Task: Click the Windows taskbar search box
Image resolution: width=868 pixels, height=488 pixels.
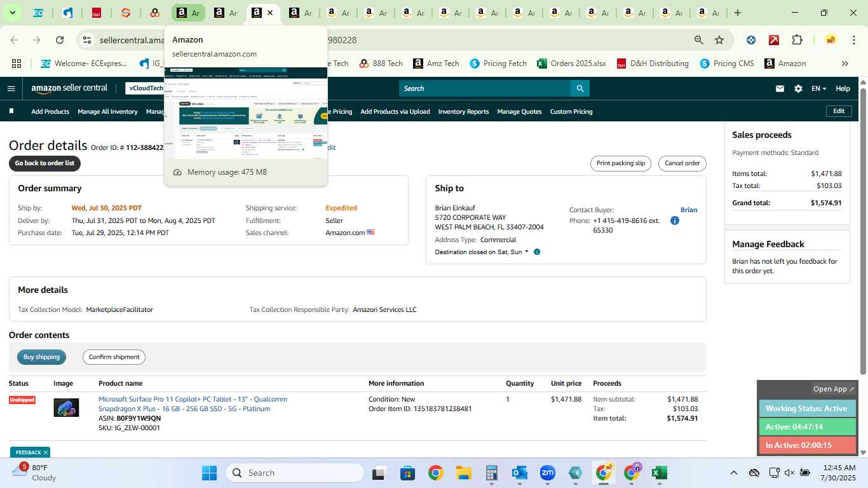Action: 295,473
